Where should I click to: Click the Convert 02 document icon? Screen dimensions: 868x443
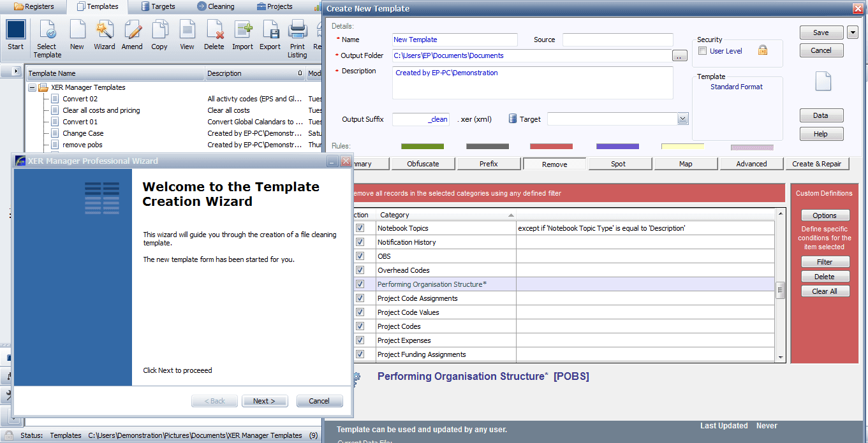click(x=55, y=99)
